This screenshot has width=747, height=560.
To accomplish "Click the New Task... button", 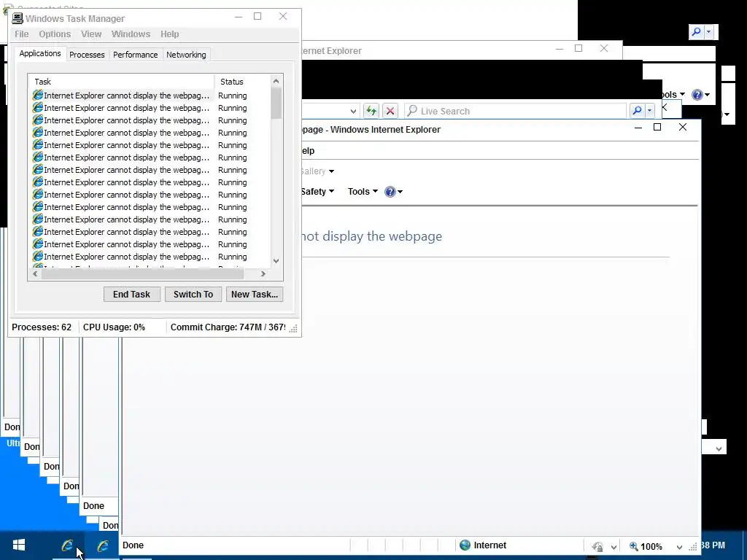I will point(255,295).
